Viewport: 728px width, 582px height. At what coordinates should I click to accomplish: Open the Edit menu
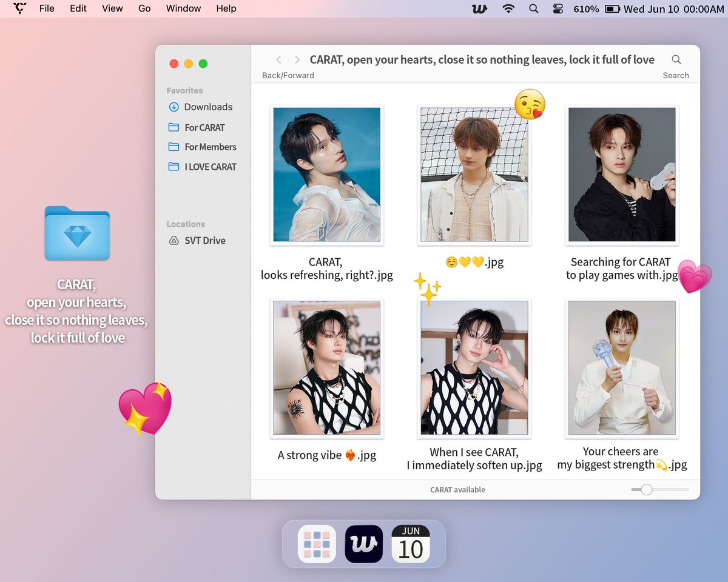tap(78, 8)
